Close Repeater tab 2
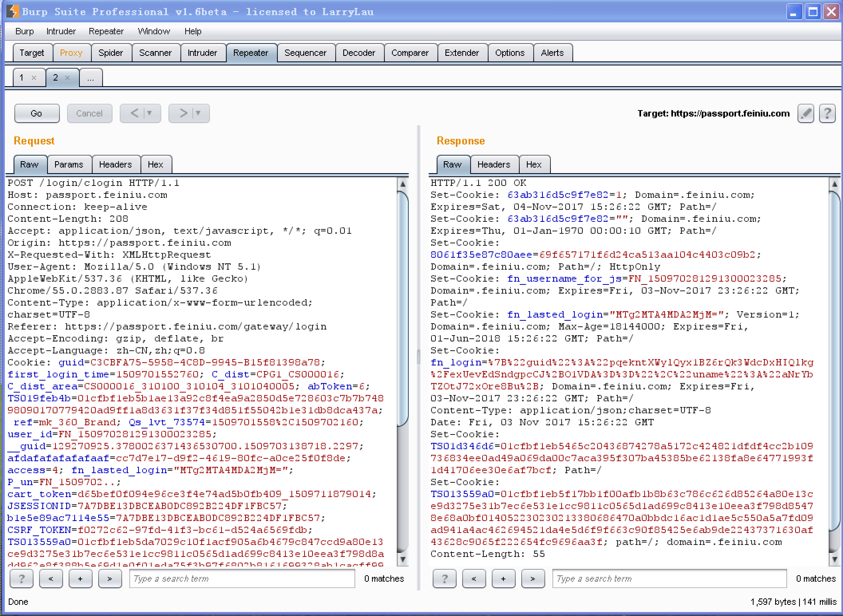Image resolution: width=843 pixels, height=616 pixels. [67, 78]
